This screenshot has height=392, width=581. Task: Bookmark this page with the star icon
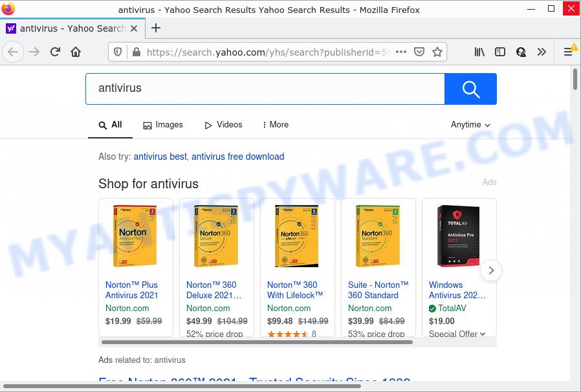[x=437, y=52]
